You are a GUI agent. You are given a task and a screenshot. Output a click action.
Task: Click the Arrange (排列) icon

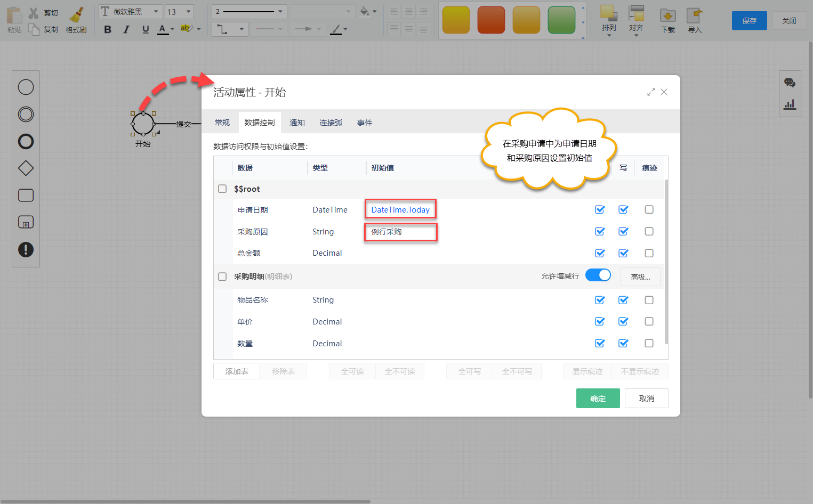tap(609, 13)
